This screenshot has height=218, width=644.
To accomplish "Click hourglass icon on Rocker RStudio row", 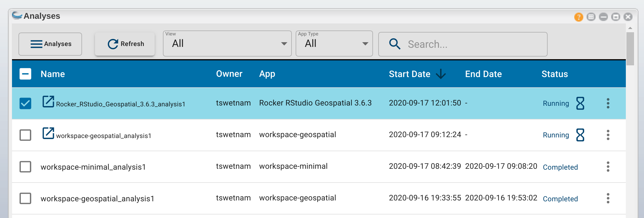I will click(x=580, y=103).
